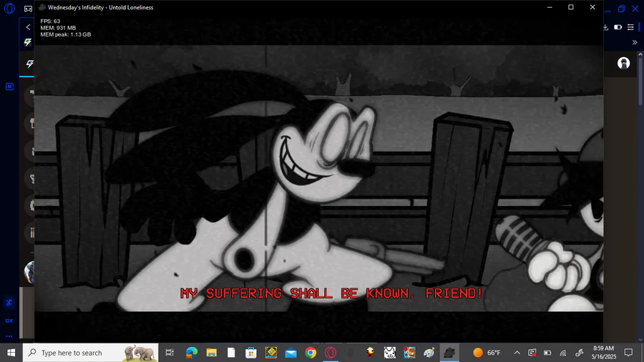The image size is (644, 362).
Task: Click the 'Wednesday's Infidelity - Untold Loneliness' title
Action: pyautogui.click(x=101, y=7)
